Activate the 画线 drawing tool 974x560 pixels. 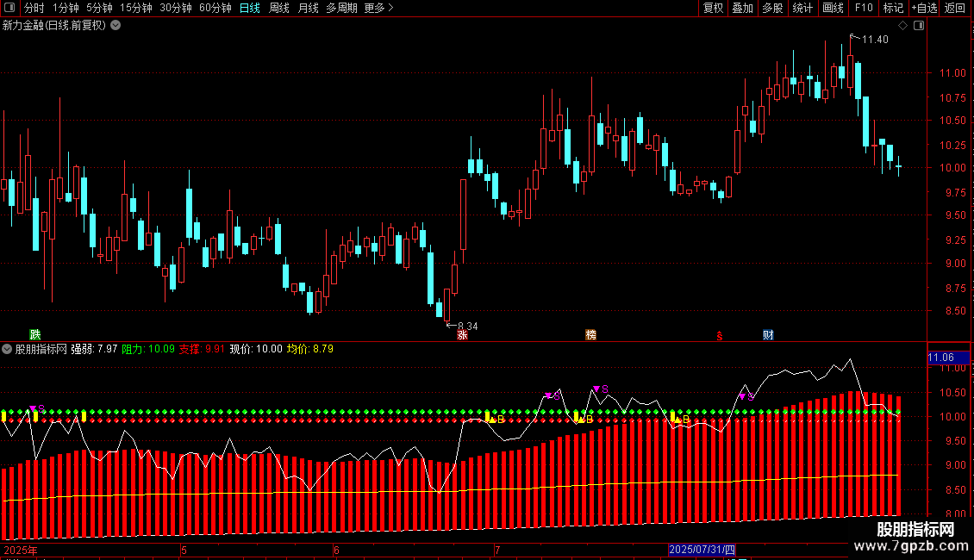pos(833,8)
